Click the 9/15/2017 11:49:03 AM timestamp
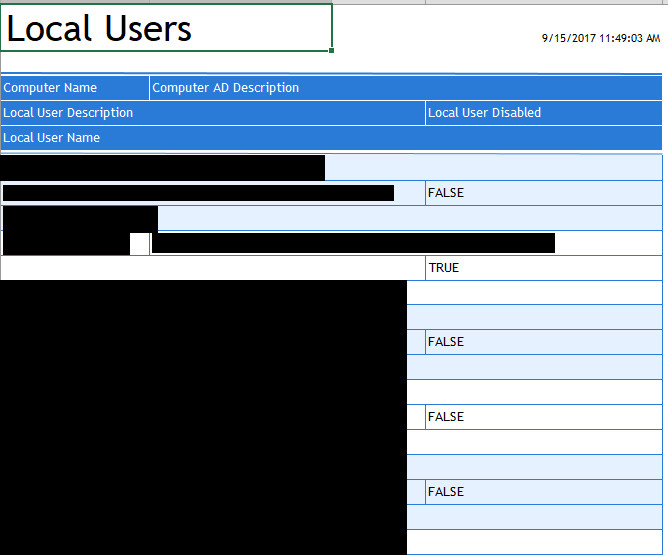Screen dimensions: 668x555 click(x=600, y=38)
